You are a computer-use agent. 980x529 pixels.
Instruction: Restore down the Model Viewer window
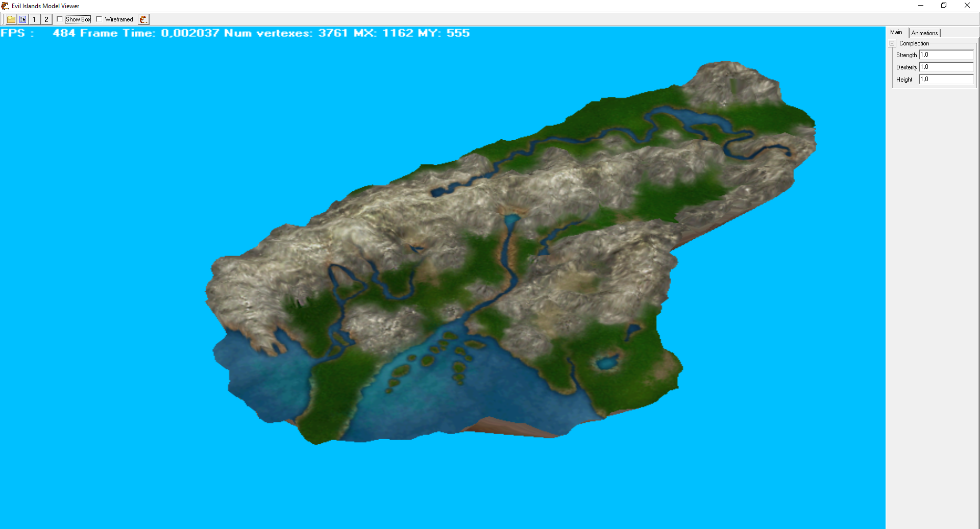pyautogui.click(x=944, y=6)
